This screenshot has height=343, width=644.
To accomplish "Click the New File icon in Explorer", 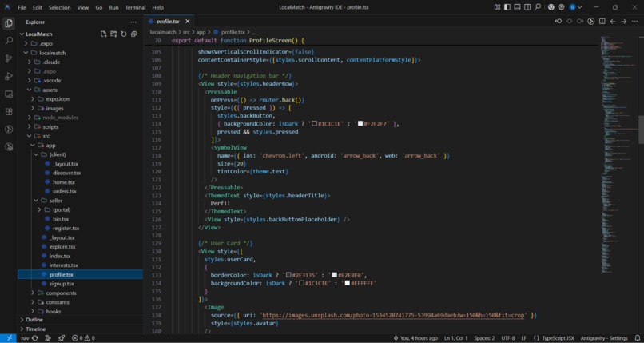I will tap(104, 34).
